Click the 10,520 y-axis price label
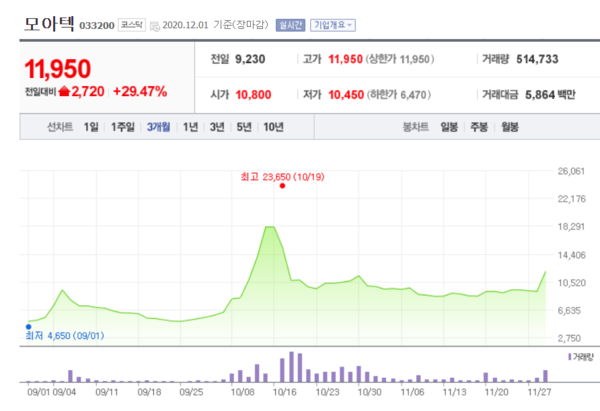600x411 pixels. point(572,283)
